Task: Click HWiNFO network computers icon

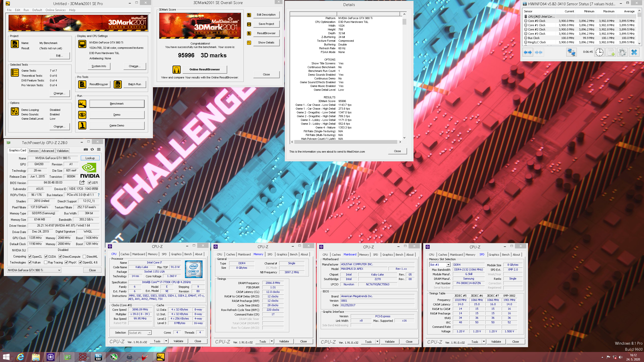Action: point(571,52)
